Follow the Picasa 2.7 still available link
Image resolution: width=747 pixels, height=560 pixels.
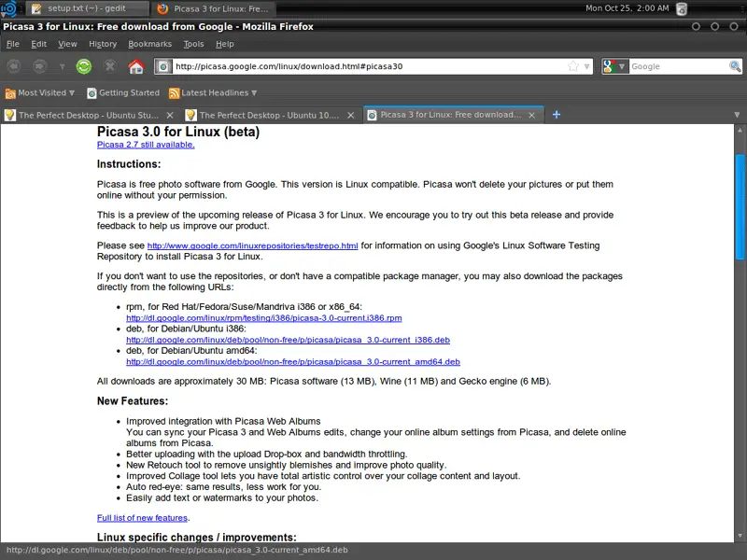pos(146,145)
